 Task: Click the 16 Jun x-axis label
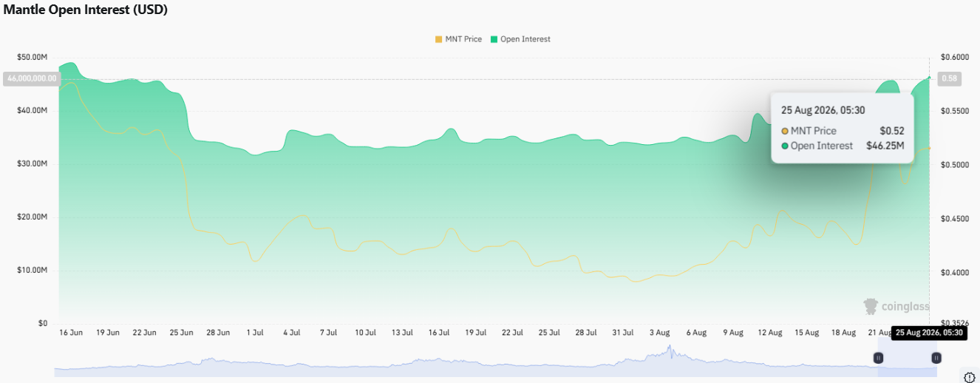(71, 333)
